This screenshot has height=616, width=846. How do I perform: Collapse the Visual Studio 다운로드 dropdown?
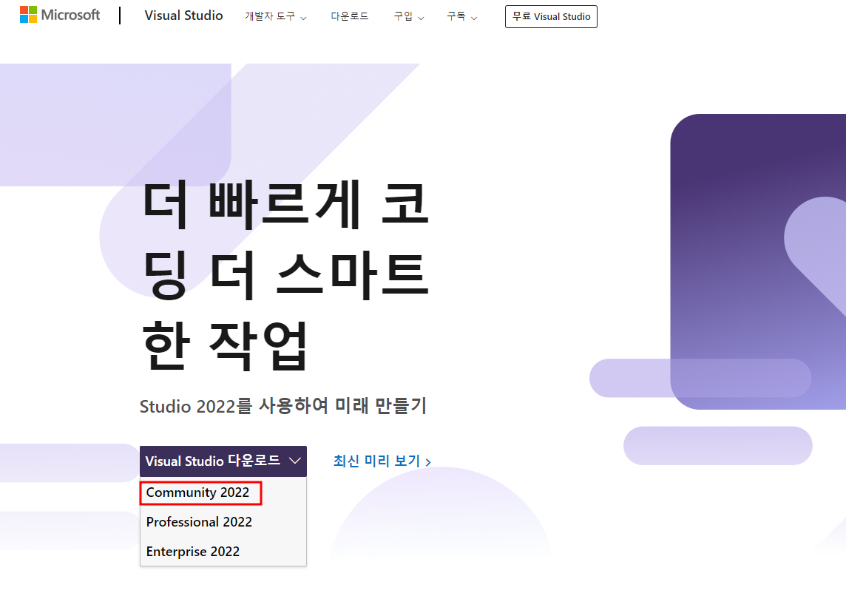tap(223, 461)
